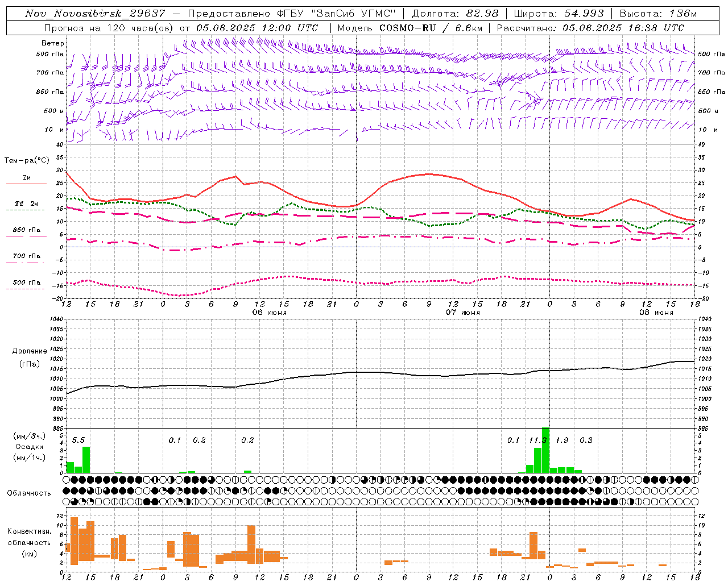Select the latitude value Широта: 54.993
Image resolution: width=728 pixels, height=582 pixels.
(x=559, y=14)
